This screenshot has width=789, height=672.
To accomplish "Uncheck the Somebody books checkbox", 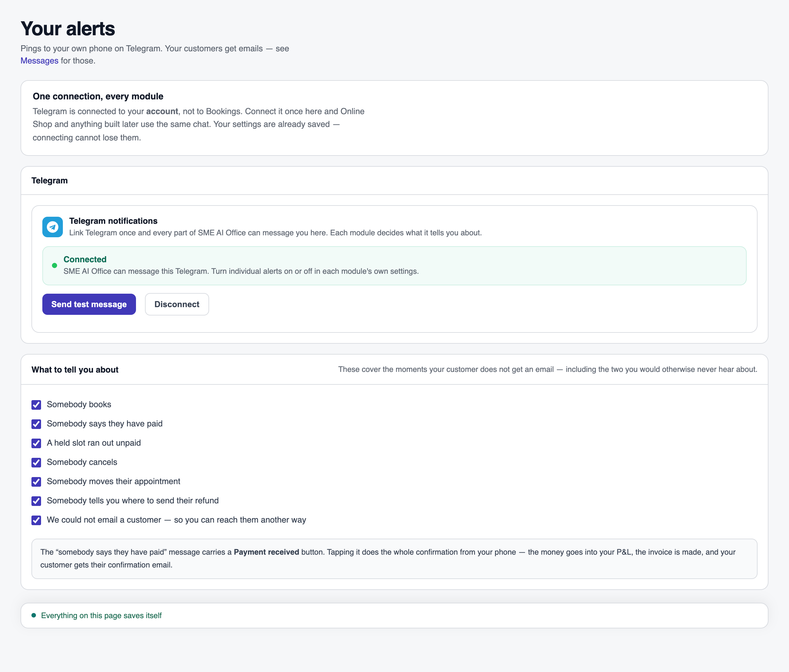I will 36,405.
